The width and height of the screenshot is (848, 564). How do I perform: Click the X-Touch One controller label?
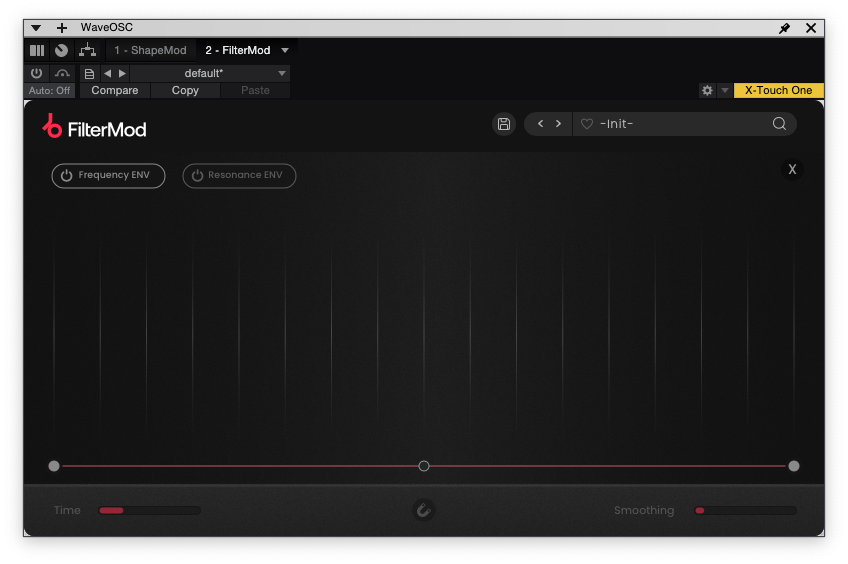coord(778,90)
